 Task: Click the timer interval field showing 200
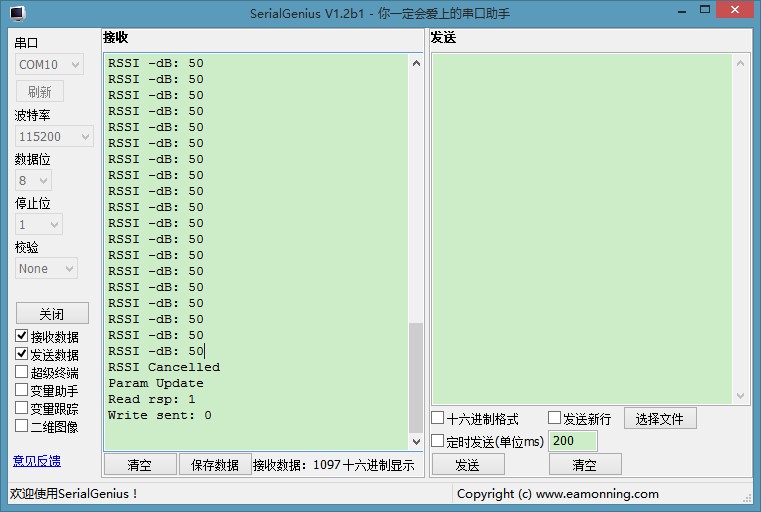573,441
